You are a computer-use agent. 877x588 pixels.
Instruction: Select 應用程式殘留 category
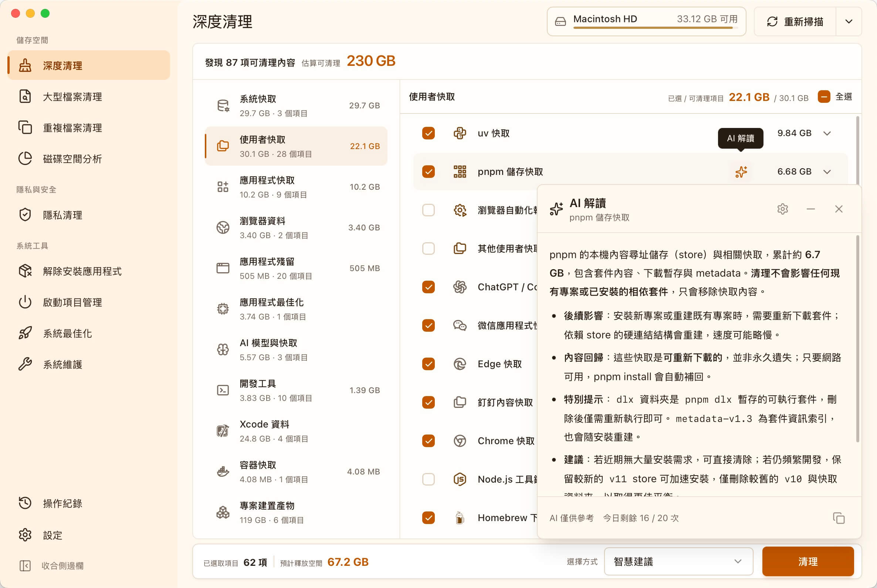(x=296, y=268)
